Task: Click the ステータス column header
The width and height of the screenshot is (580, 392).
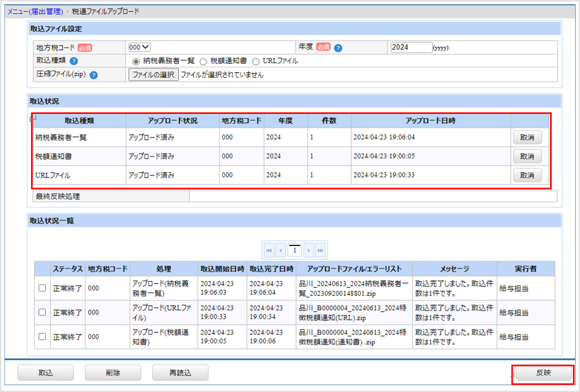Action: [68, 269]
